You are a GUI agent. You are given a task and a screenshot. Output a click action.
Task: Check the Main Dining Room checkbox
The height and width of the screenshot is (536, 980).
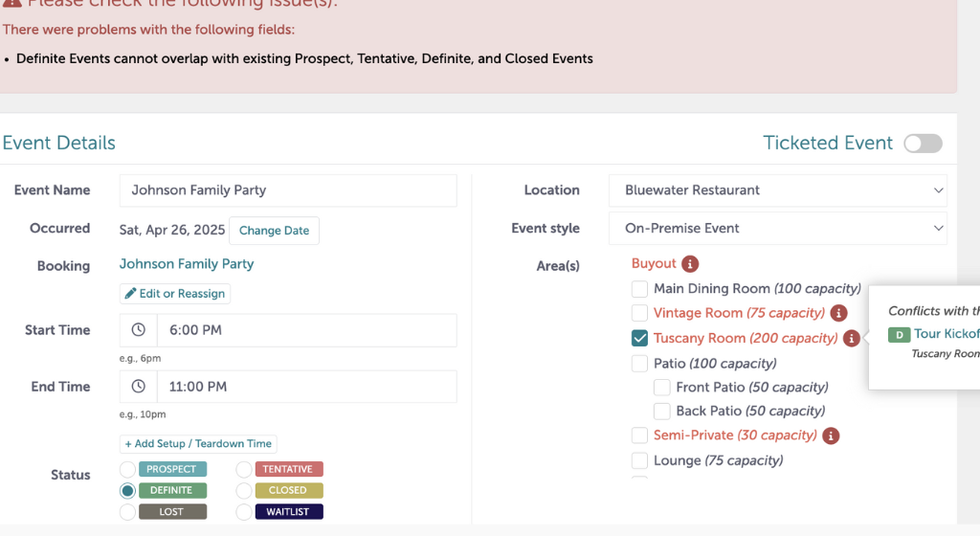[640, 289]
